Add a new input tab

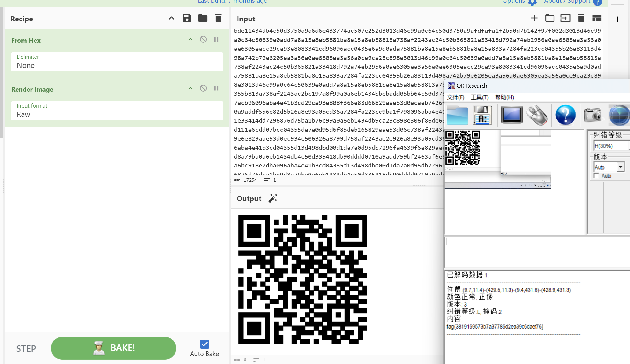pyautogui.click(x=534, y=18)
